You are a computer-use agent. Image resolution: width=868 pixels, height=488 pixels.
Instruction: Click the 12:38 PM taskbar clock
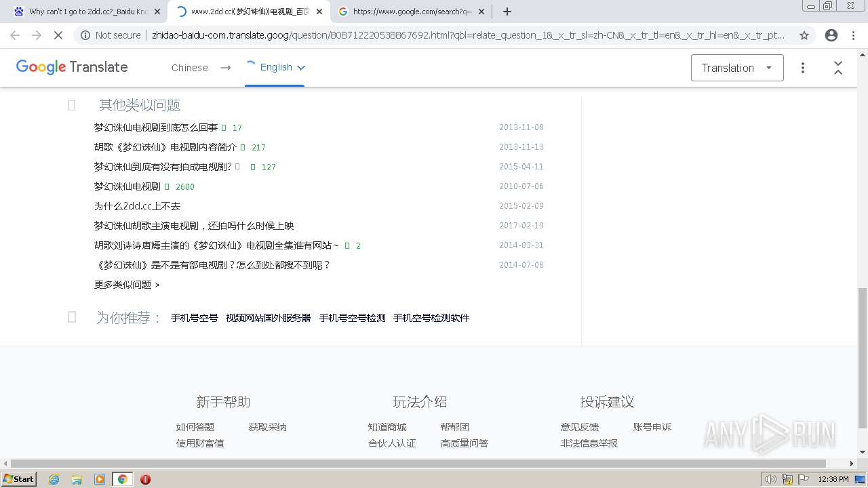pos(833,479)
